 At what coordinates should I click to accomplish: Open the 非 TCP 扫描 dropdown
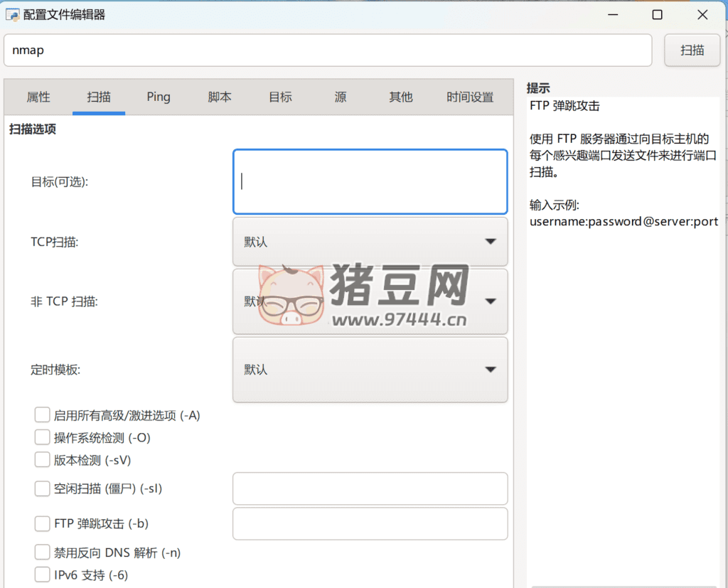coord(370,301)
